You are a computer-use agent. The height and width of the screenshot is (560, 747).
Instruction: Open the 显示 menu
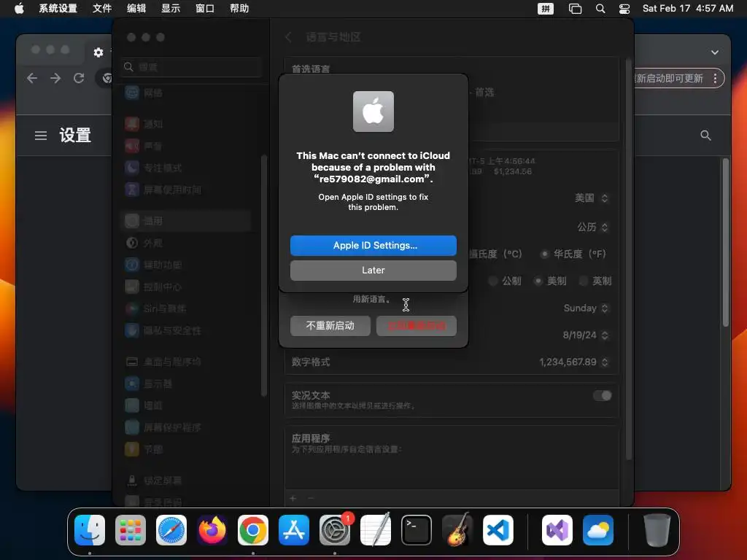click(x=171, y=9)
